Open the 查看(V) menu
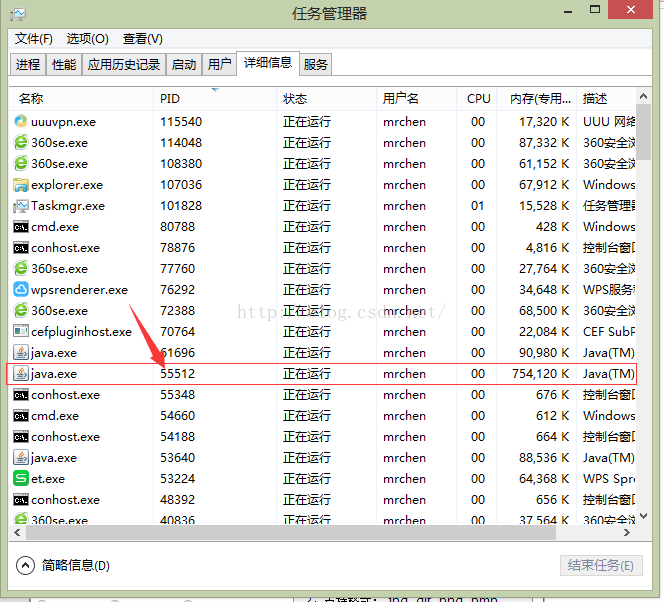The width and height of the screenshot is (664, 602). pyautogui.click(x=143, y=39)
